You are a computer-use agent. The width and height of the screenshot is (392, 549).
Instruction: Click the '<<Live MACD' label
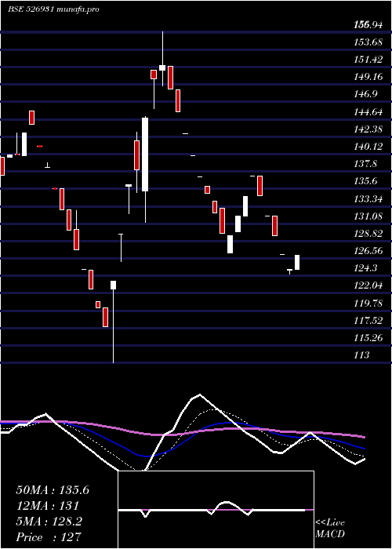coord(330,528)
